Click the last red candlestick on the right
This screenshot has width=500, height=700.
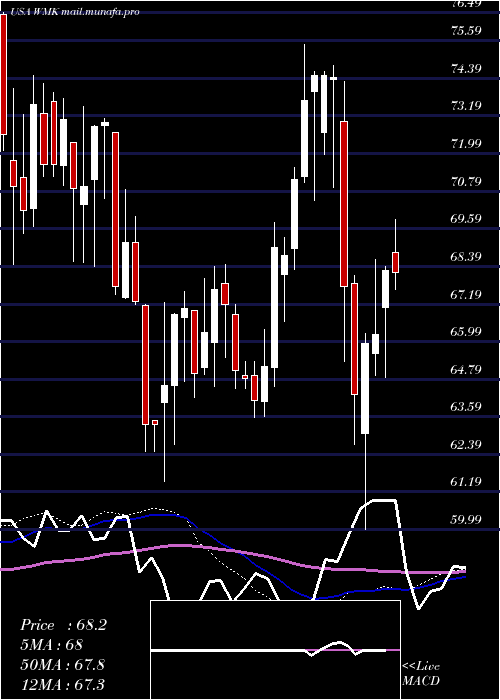[396, 262]
